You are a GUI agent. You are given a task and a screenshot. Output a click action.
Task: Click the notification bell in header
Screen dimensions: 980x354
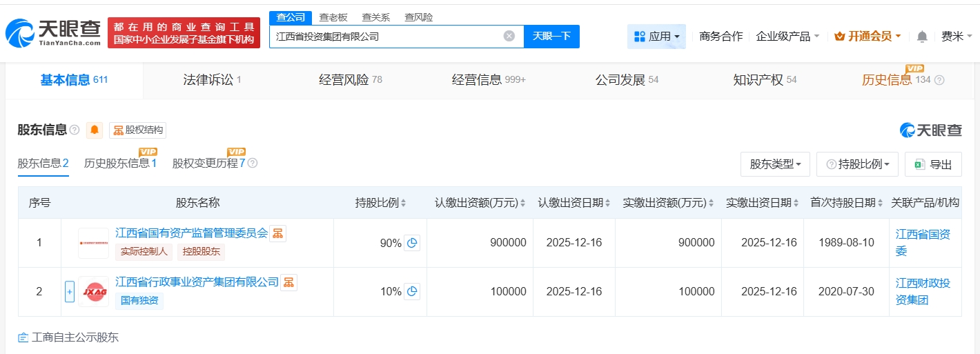click(922, 37)
